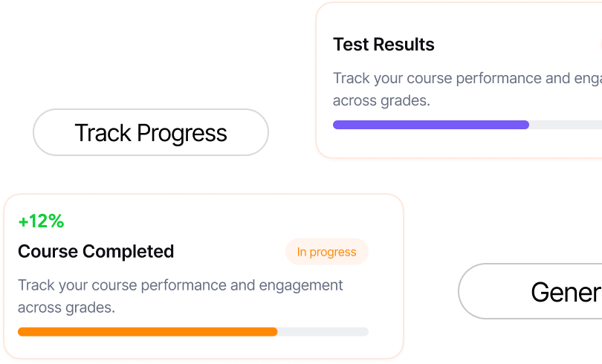
Task: Click the green +12% indicator
Action: [x=41, y=221]
